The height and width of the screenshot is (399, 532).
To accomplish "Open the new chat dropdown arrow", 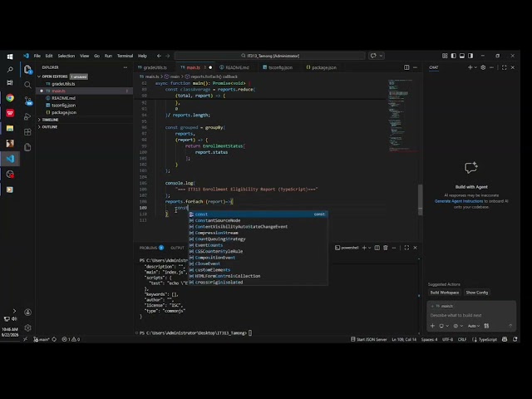I will coord(475,67).
